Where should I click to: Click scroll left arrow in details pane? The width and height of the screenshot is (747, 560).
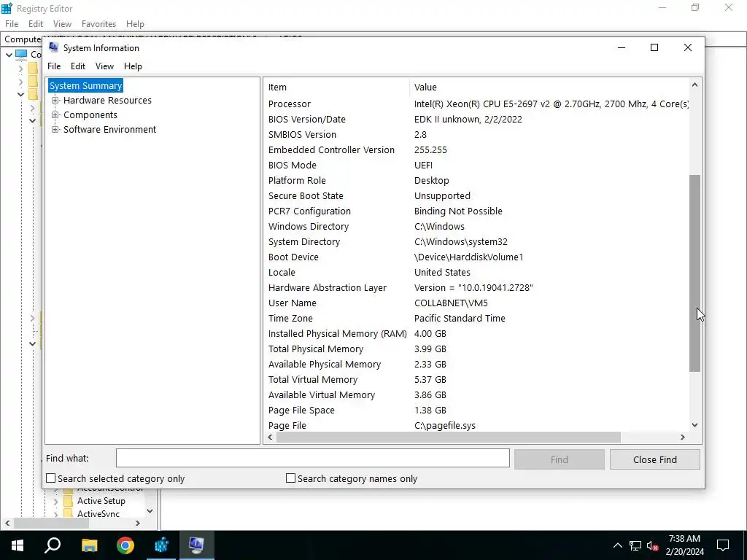(270, 437)
